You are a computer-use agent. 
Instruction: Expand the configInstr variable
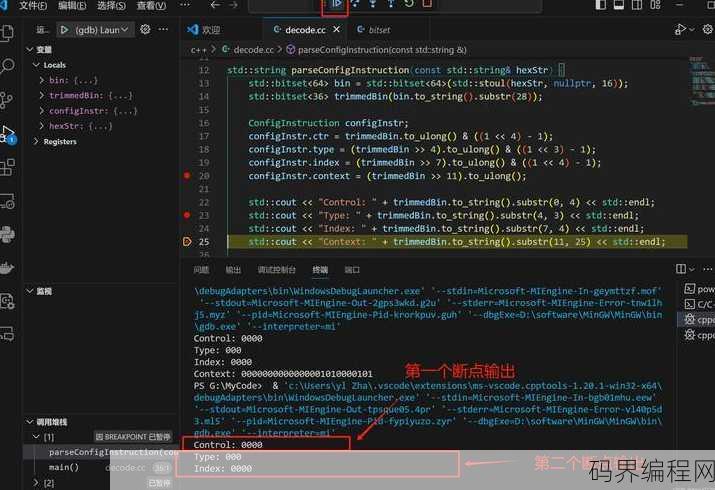pyautogui.click(x=42, y=111)
